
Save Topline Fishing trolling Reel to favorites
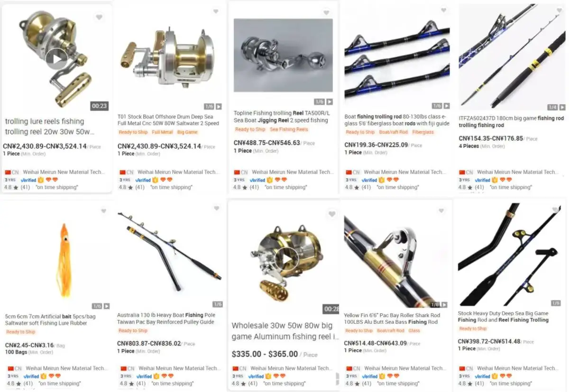coord(326,13)
